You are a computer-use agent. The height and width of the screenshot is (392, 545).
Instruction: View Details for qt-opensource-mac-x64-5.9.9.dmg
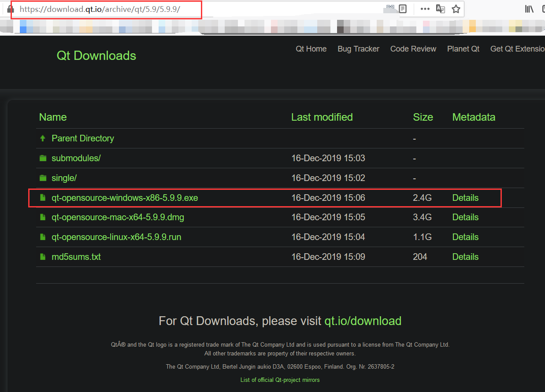point(465,217)
